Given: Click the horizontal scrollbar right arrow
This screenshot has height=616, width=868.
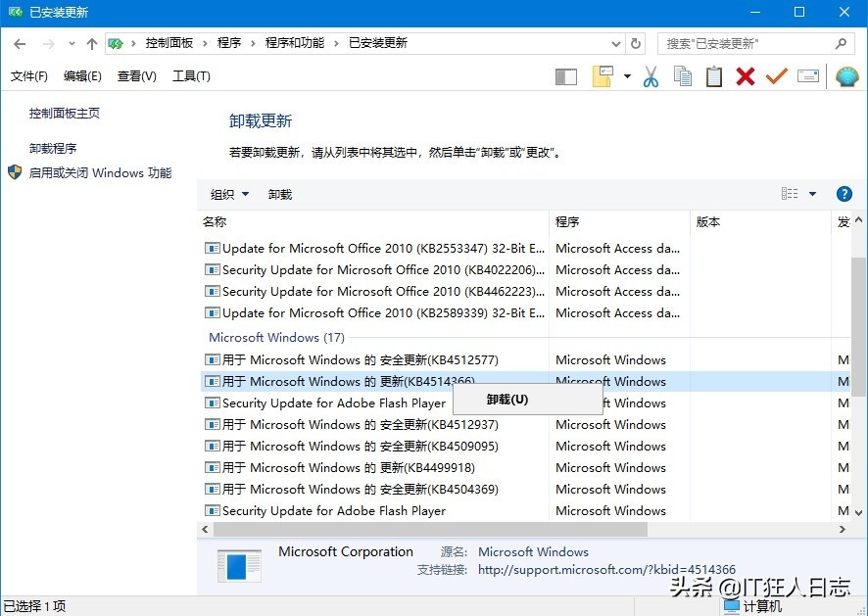Looking at the screenshot, I should (x=842, y=529).
